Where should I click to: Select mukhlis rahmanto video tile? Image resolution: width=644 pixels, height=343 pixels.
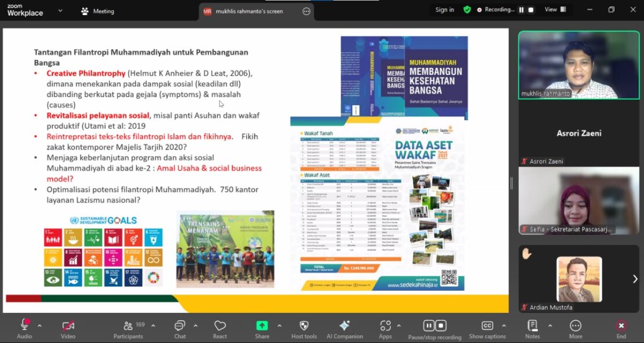(578, 65)
